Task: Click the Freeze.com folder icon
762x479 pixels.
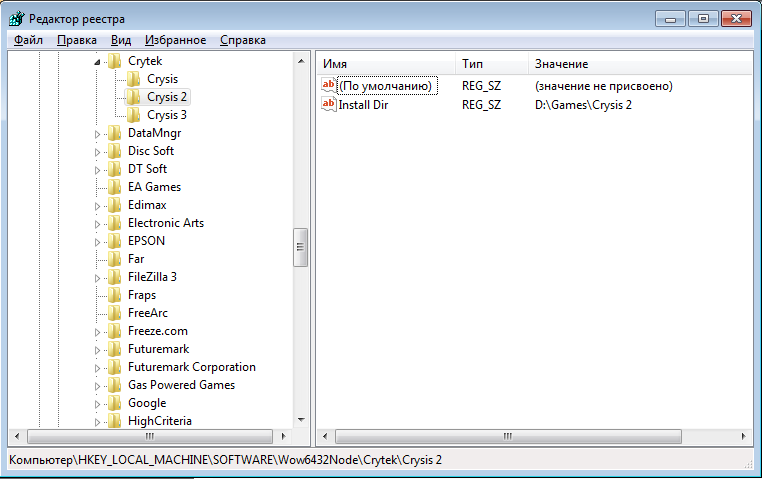Action: (115, 330)
